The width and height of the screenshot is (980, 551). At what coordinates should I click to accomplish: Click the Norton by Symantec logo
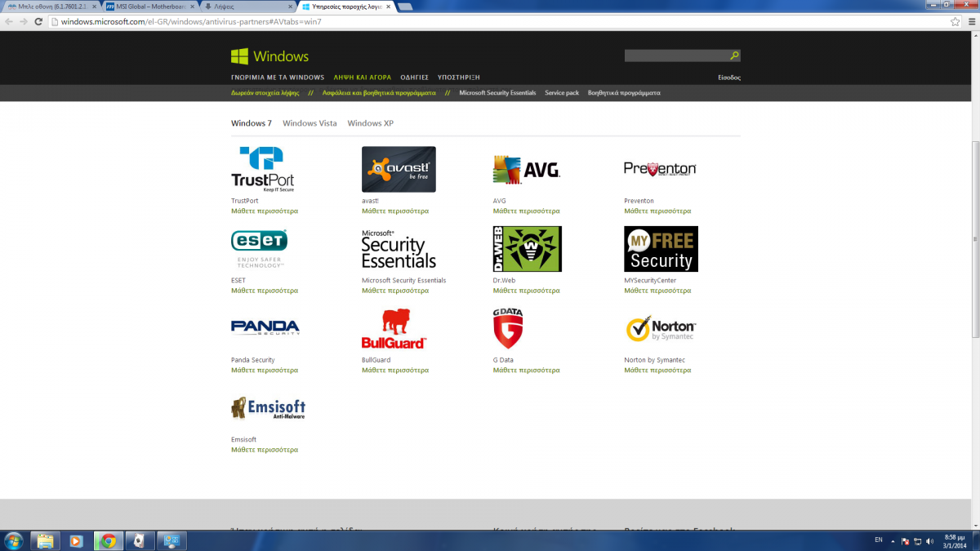click(661, 328)
